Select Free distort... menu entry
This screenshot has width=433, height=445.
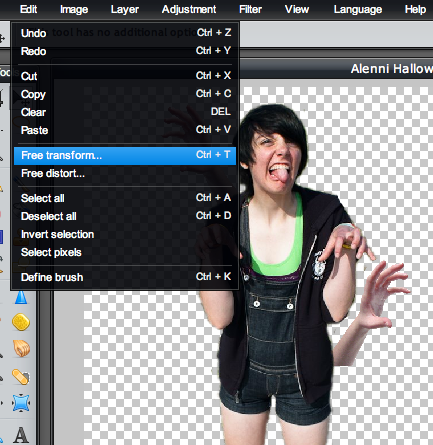coord(125,173)
